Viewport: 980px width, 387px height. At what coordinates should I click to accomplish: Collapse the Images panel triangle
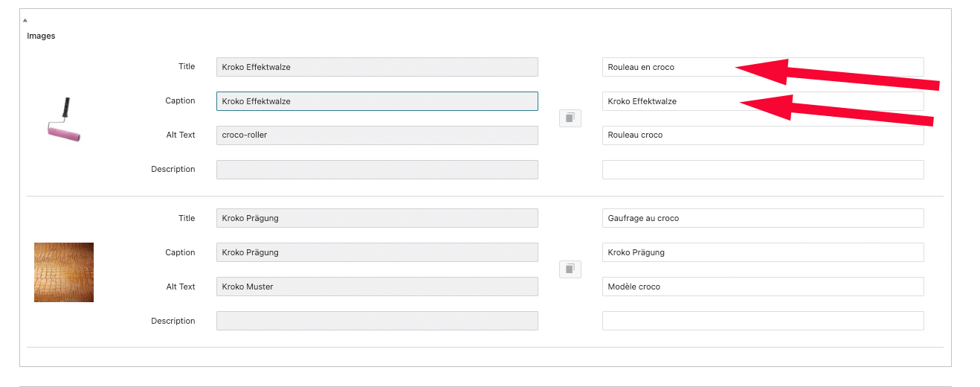click(25, 20)
